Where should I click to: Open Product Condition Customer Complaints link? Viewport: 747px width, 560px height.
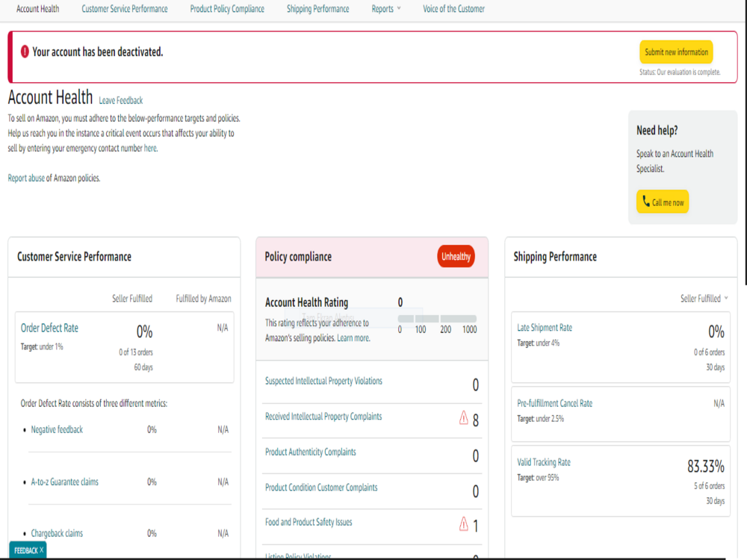pyautogui.click(x=321, y=488)
